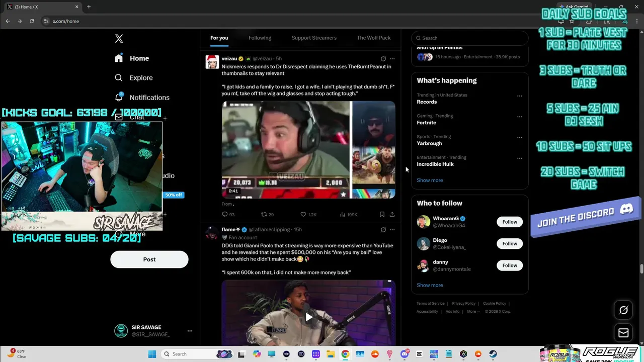Follow danny
Image resolution: width=644 pixels, height=362 pixels.
click(510, 265)
